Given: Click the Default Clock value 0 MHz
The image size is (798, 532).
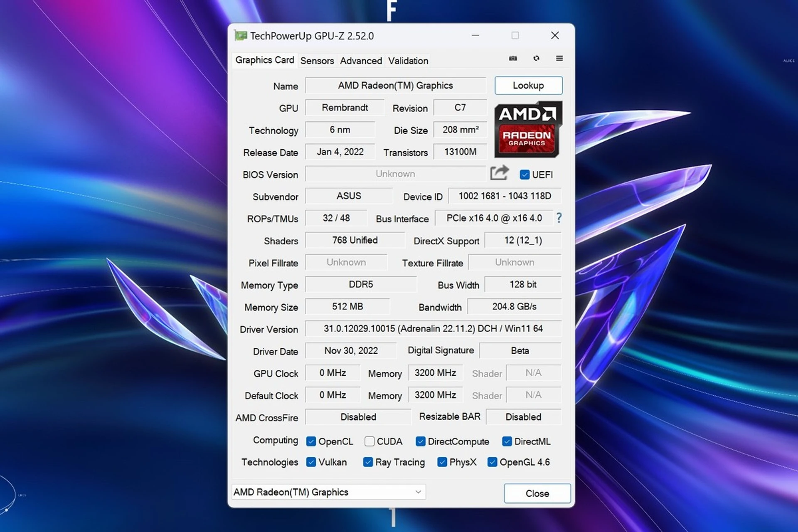Looking at the screenshot, I should click(x=332, y=395).
